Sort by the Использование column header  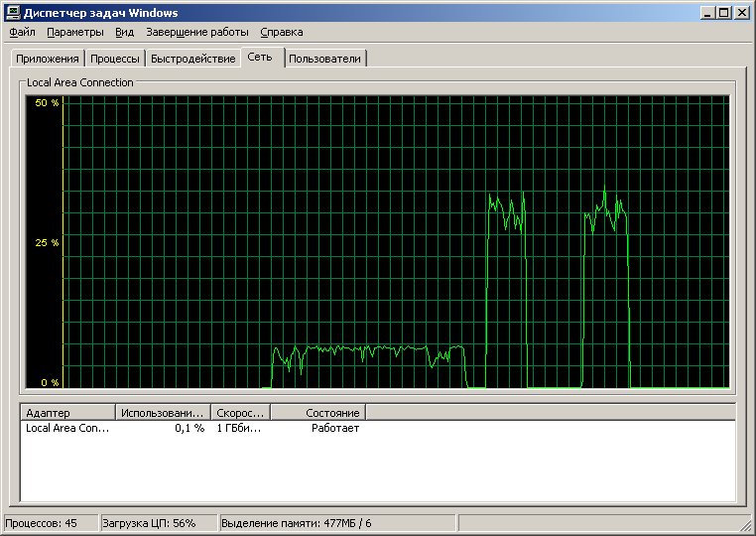pyautogui.click(x=163, y=413)
